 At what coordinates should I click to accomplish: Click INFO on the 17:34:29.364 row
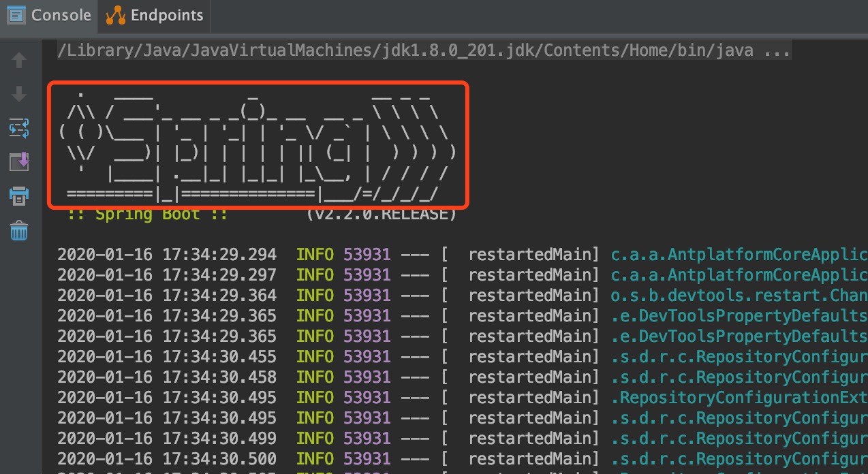pos(315,296)
